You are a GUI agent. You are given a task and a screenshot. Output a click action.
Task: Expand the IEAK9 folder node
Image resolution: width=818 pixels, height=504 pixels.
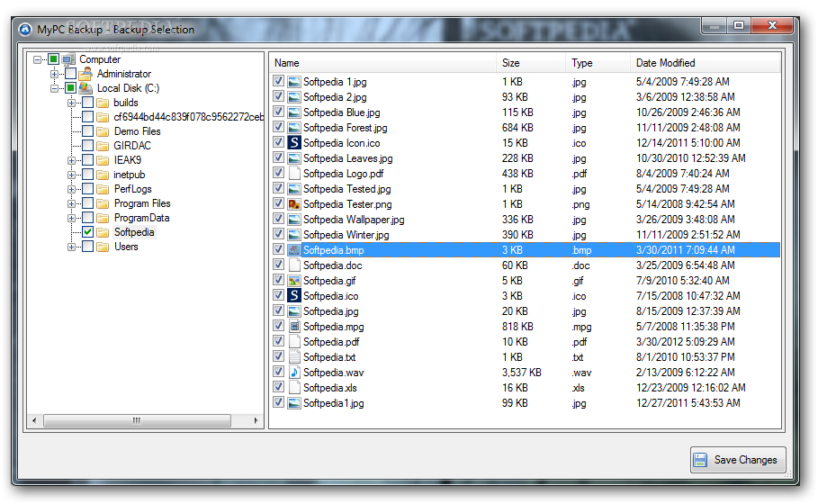point(71,161)
